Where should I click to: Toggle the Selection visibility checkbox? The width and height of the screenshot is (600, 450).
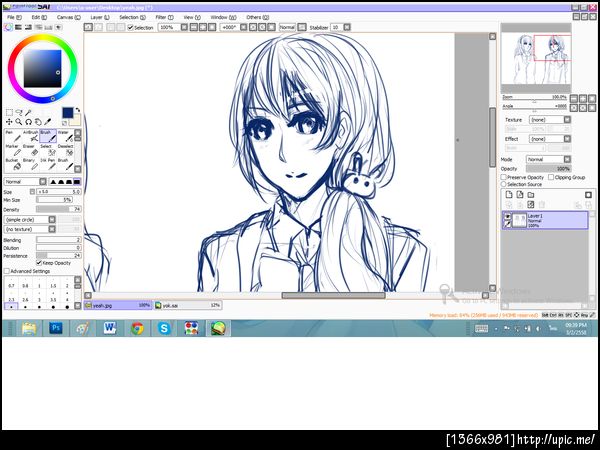(x=130, y=28)
